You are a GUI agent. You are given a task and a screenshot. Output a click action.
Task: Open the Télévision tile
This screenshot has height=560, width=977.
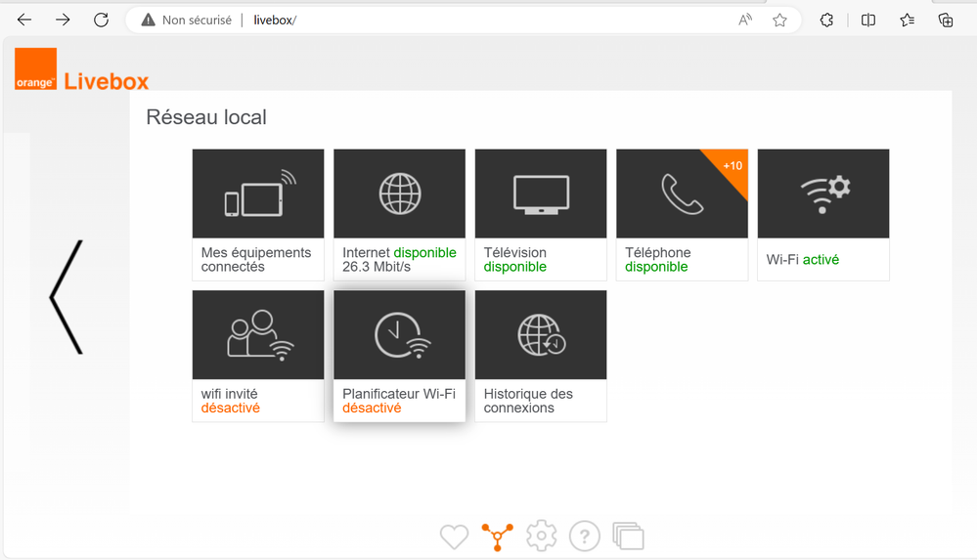(541, 214)
